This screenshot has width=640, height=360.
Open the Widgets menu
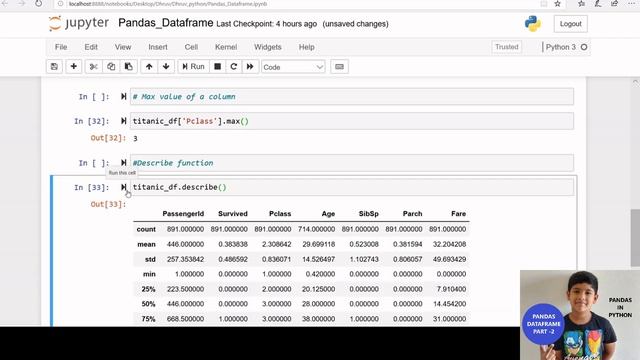[268, 47]
